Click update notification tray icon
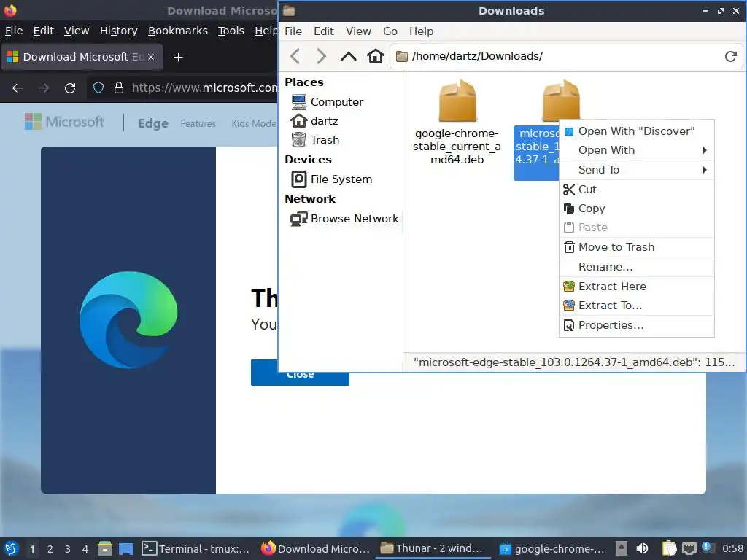The width and height of the screenshot is (747, 560). tap(707, 548)
